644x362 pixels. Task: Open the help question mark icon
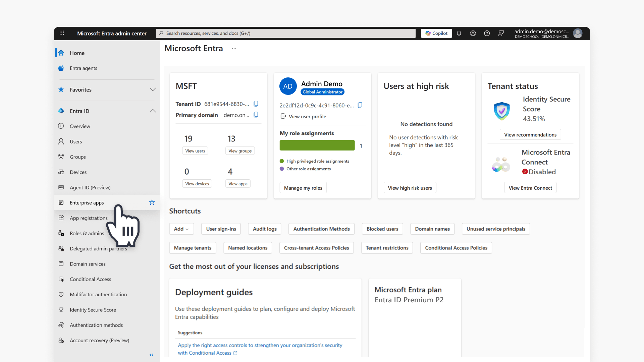tap(487, 33)
